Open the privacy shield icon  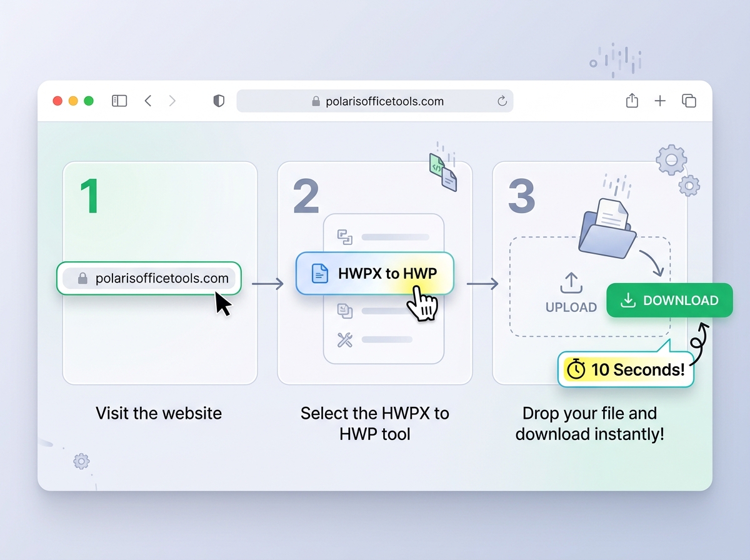219,101
